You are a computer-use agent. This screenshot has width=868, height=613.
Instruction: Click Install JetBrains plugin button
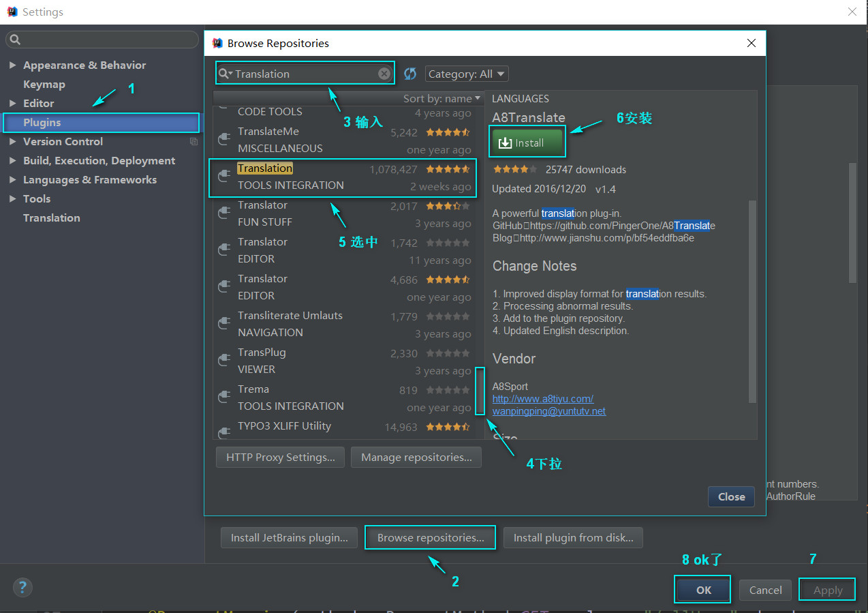(290, 538)
